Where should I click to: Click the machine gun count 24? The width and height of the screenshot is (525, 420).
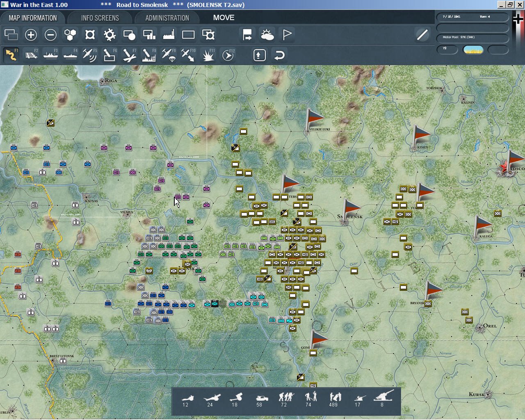pyautogui.click(x=211, y=401)
